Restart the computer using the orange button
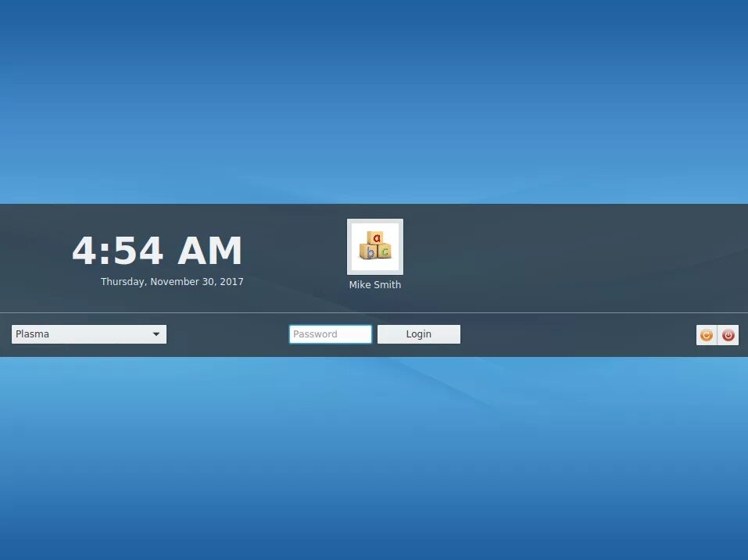 click(x=707, y=335)
